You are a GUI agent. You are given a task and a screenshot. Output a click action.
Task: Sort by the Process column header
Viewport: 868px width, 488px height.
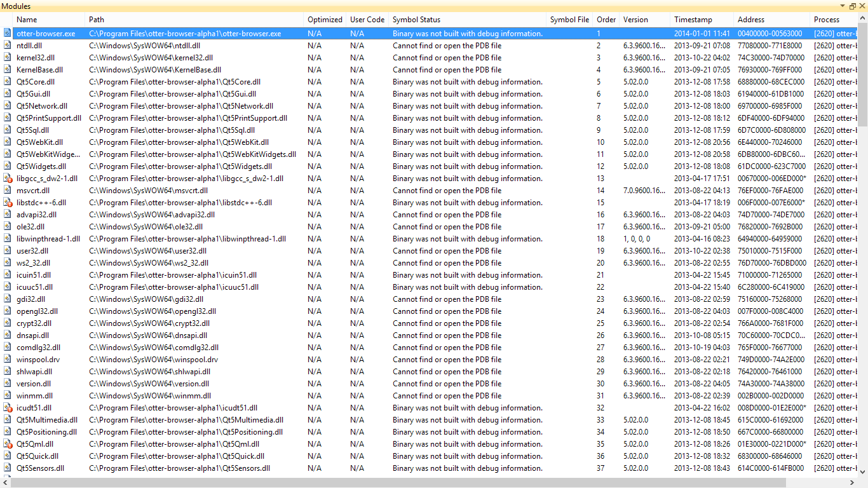click(x=834, y=20)
